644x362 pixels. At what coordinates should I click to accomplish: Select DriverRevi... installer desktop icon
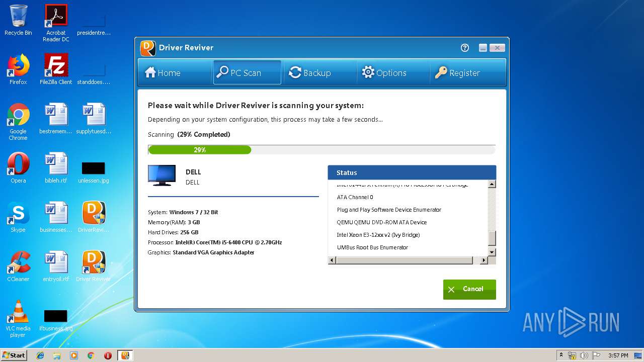(x=93, y=217)
